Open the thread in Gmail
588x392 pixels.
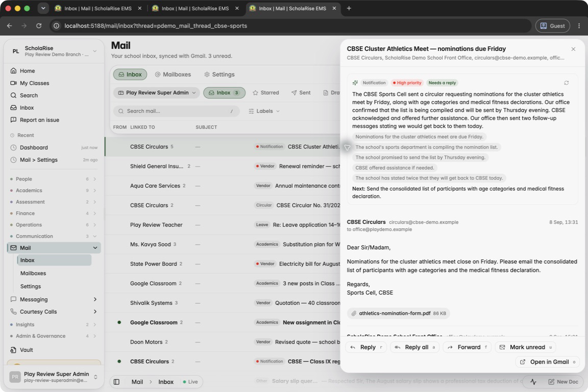tap(547, 362)
